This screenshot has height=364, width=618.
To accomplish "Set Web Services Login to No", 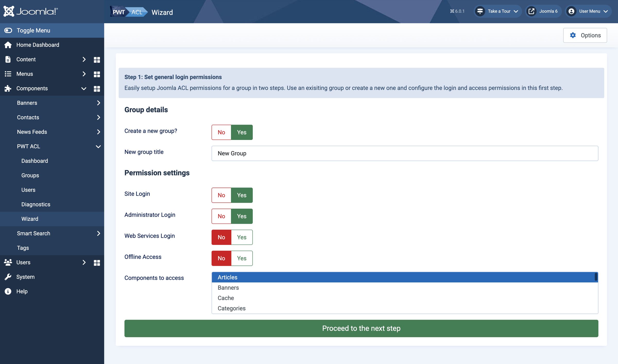I will click(x=221, y=237).
